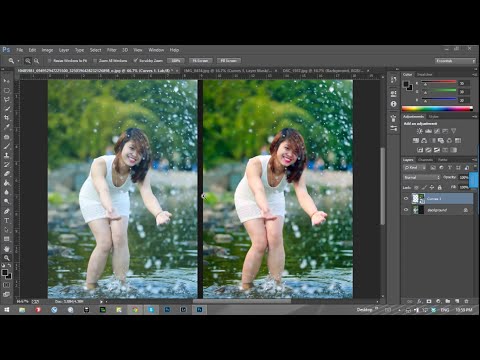This screenshot has height=360, width=480.
Task: Add a Levels adjustment
Action: tap(428, 131)
